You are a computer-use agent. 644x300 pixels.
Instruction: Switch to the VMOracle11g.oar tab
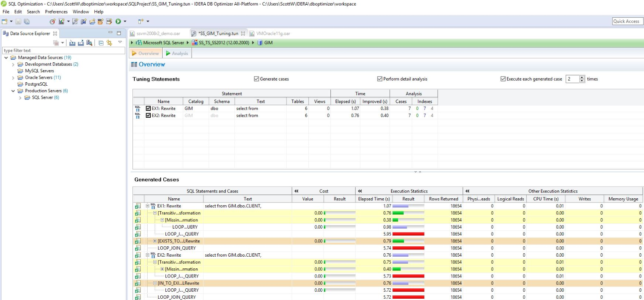273,33
